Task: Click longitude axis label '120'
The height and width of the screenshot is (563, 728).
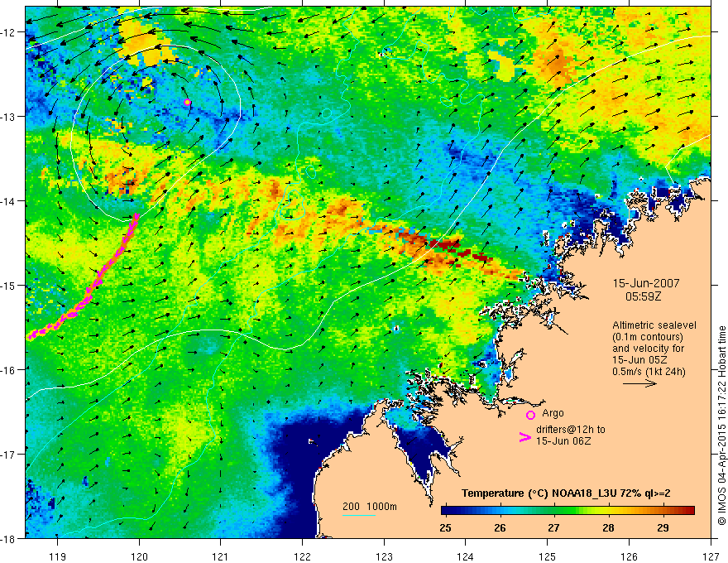Action: point(139,556)
